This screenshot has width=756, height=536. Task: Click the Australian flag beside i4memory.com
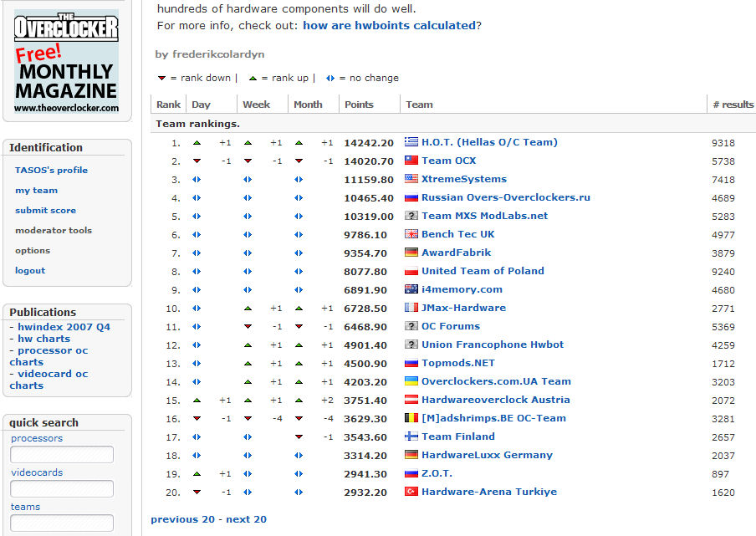411,289
